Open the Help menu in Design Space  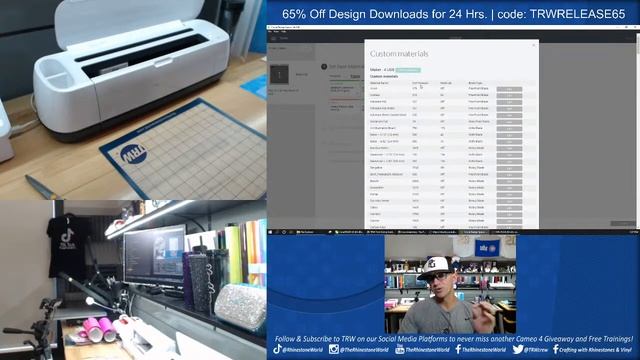(283, 31)
